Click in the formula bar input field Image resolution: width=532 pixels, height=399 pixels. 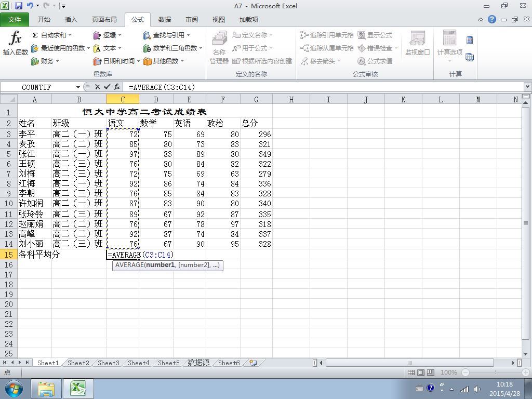click(x=324, y=87)
